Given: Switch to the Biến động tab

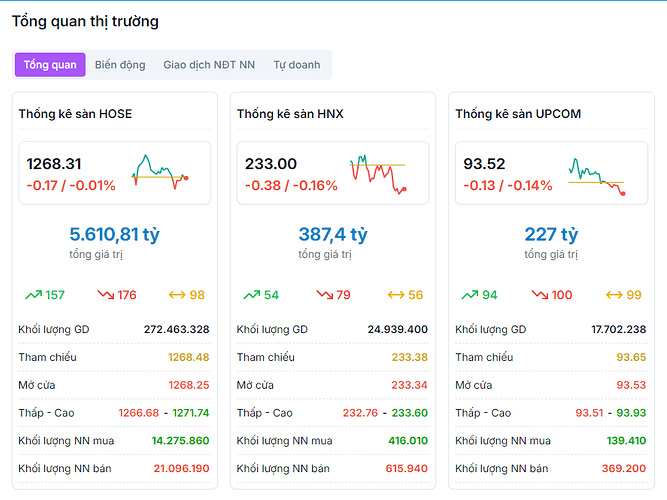Looking at the screenshot, I should pos(120,65).
